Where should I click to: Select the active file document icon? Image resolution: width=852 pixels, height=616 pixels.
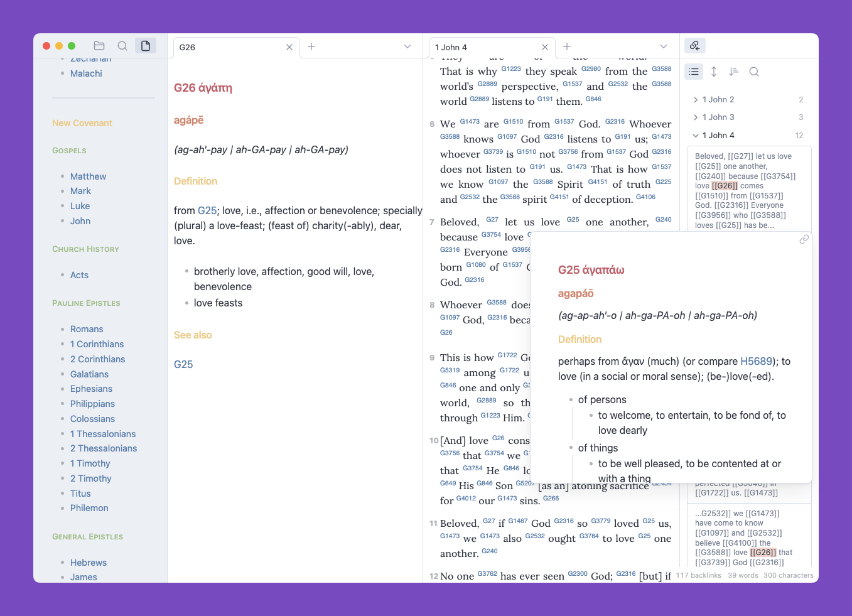(146, 46)
